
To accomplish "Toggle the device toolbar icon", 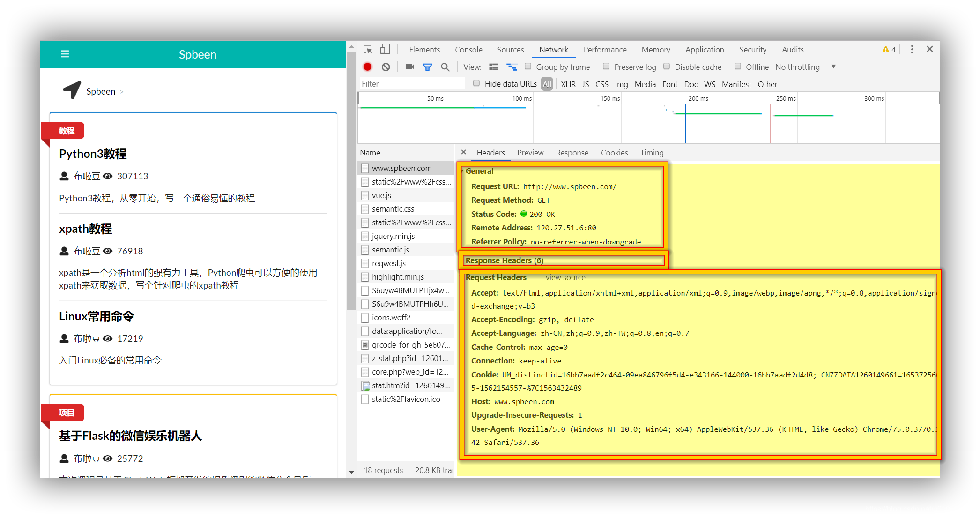I will click(x=385, y=50).
